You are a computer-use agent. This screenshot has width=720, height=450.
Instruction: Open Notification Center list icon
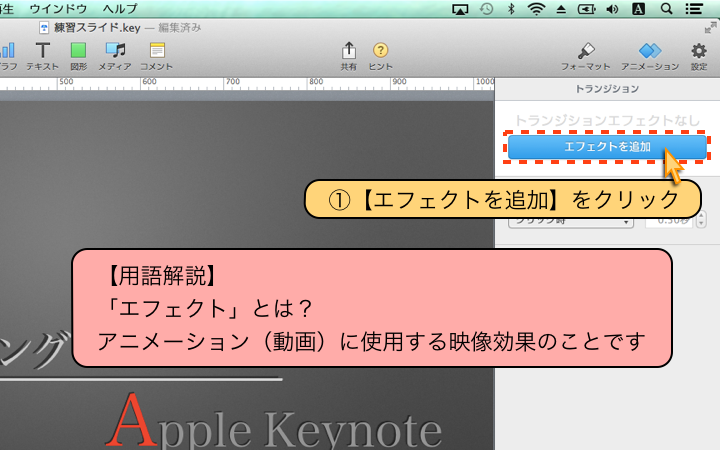coord(694,9)
